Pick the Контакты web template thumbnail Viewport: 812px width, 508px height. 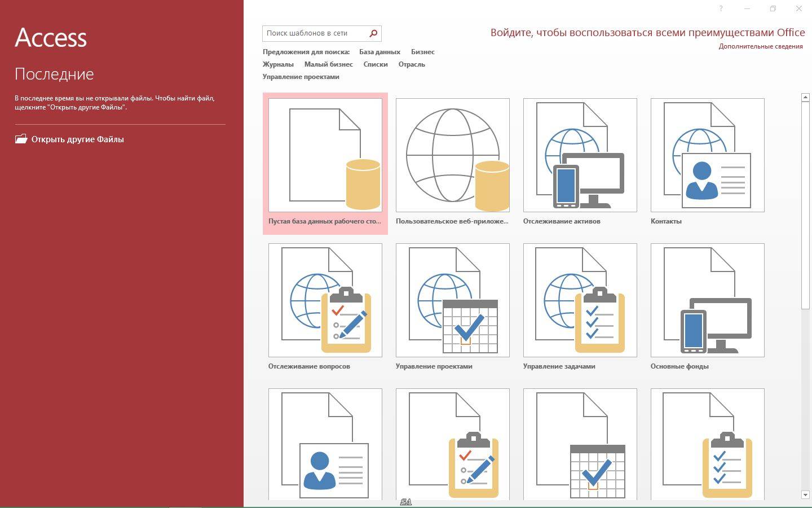pyautogui.click(x=708, y=155)
